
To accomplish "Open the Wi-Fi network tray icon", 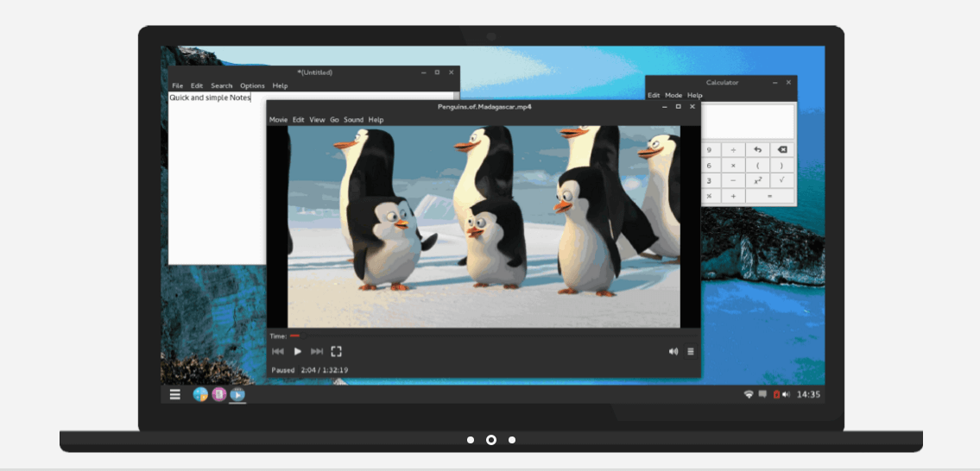I will click(748, 394).
